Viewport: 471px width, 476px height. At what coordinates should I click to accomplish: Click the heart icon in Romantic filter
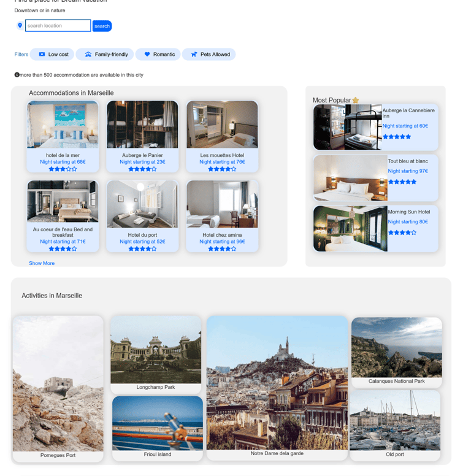[147, 55]
